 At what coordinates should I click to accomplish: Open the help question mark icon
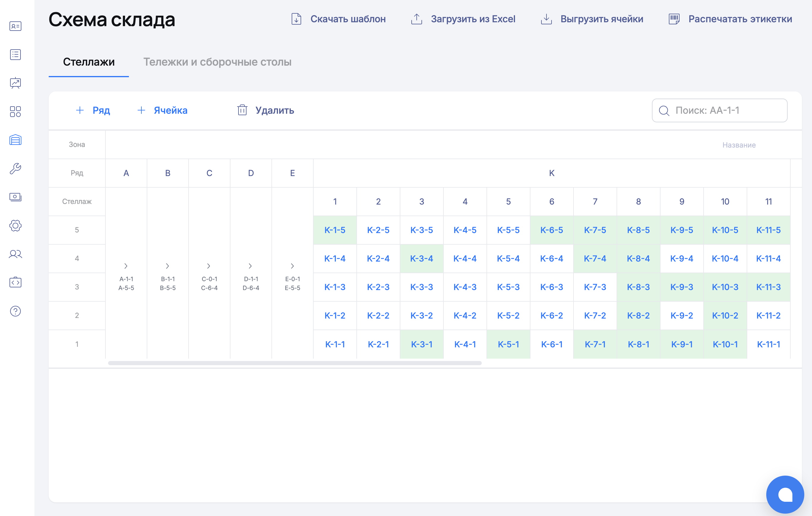pyautogui.click(x=15, y=311)
